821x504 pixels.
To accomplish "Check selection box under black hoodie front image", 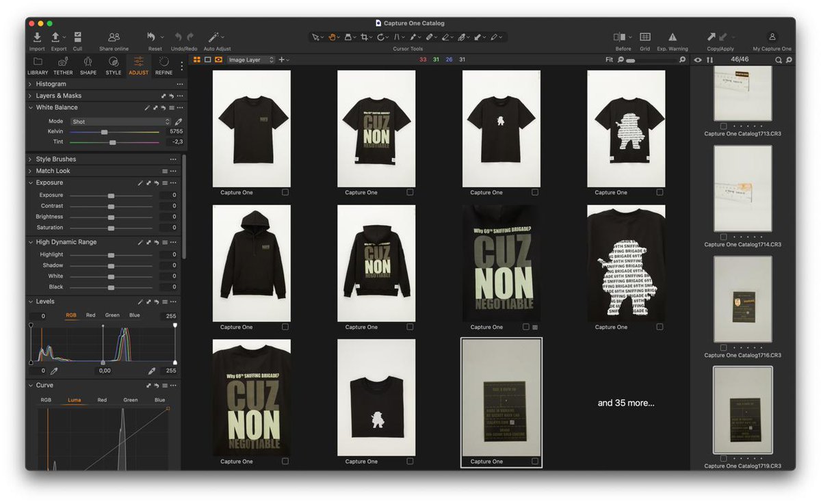I will point(285,327).
